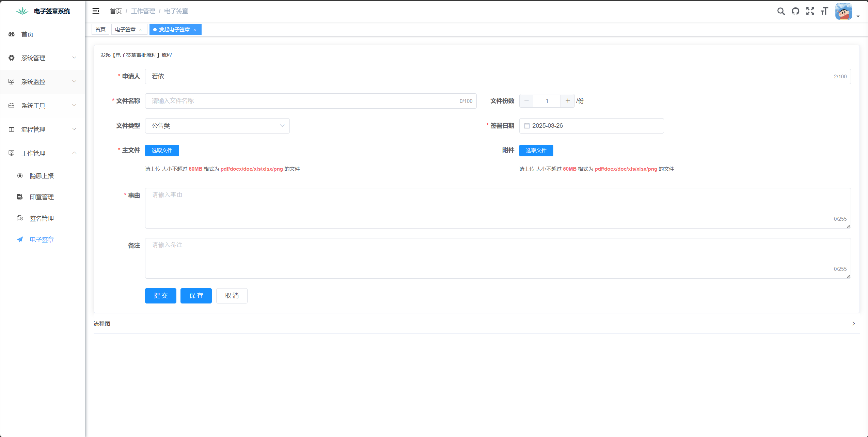The image size is (868, 437).
Task: Click 选取文件 for the 主文件 field
Action: [162, 150]
